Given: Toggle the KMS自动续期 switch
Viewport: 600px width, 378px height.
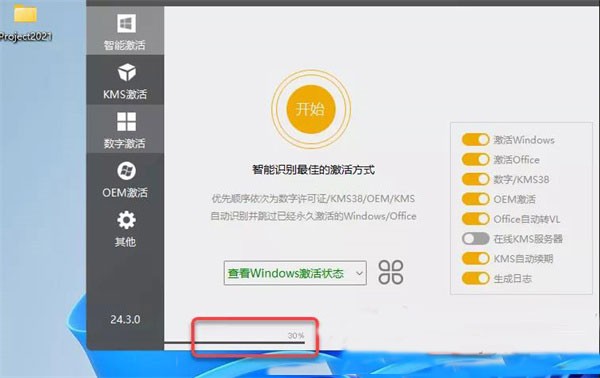Looking at the screenshot, I should click(475, 259).
